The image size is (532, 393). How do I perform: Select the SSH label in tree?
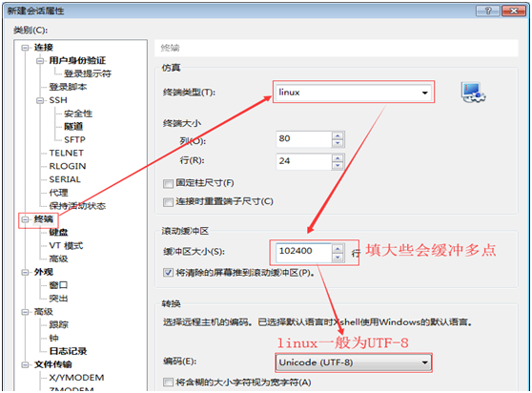click(x=58, y=100)
